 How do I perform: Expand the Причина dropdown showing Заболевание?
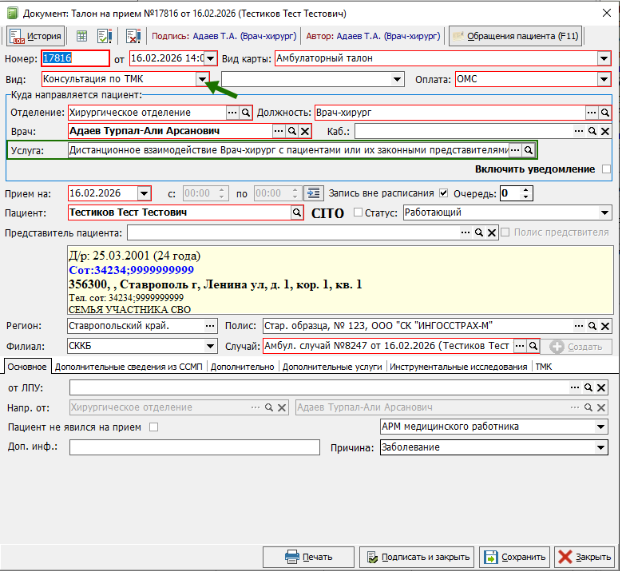[x=602, y=447]
